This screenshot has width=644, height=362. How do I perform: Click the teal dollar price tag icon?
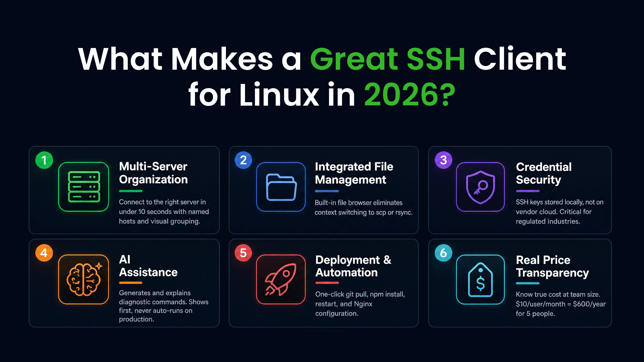480,279
